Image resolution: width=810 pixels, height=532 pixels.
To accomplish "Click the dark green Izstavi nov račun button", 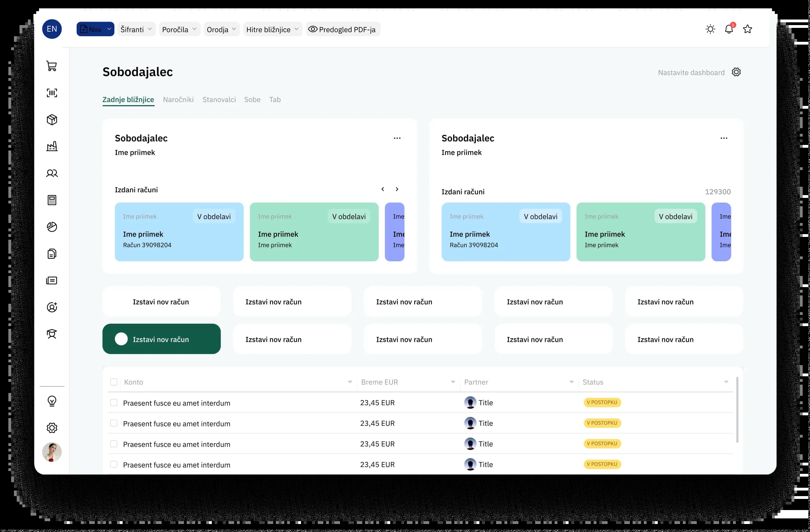I will [161, 339].
